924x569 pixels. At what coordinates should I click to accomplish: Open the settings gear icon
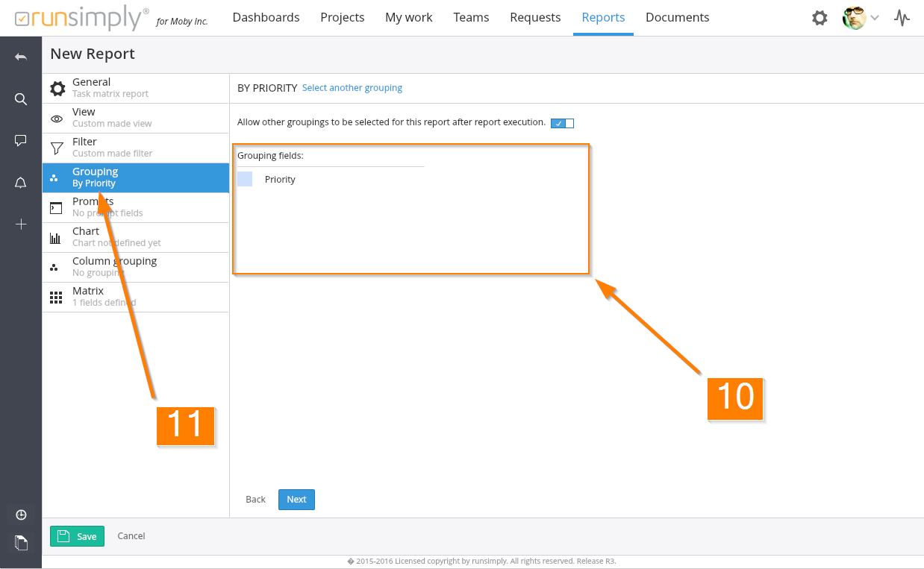click(x=820, y=18)
